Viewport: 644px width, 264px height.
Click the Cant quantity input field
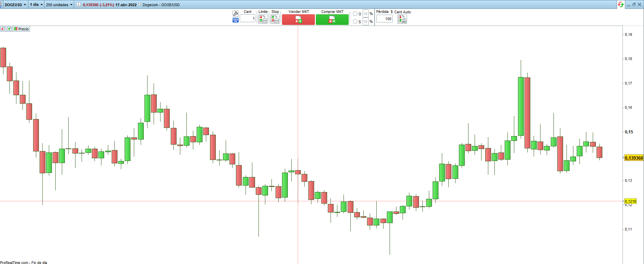point(247,19)
